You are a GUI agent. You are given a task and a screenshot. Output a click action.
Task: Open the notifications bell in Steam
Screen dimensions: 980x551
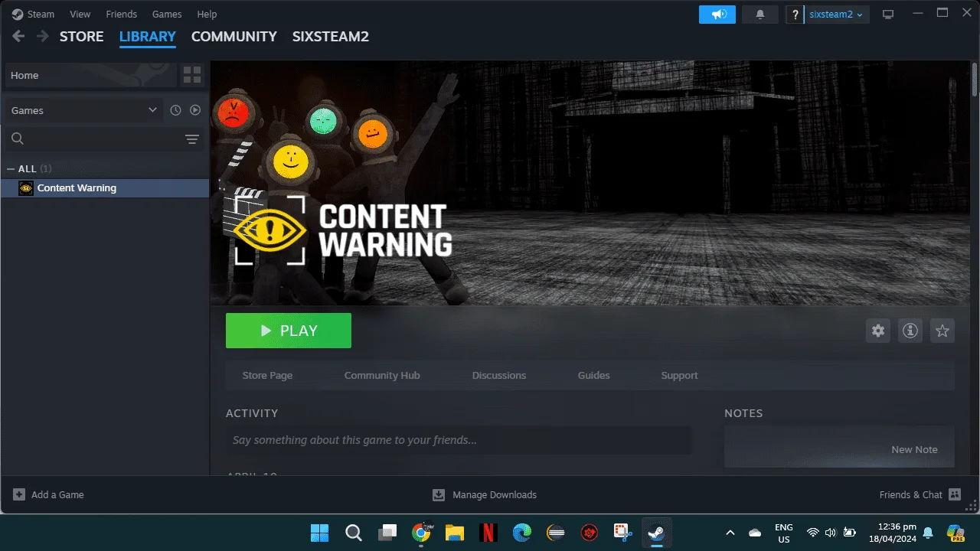(x=760, y=15)
